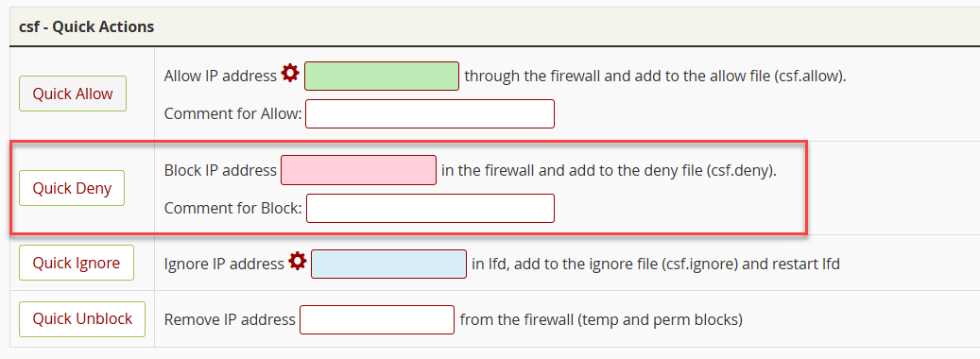
Task: Click the csf.deny description text
Action: click(609, 170)
